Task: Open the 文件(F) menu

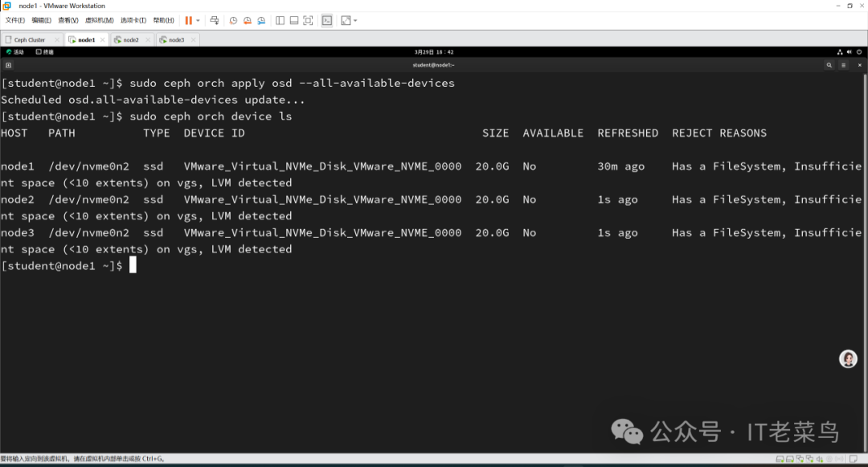Action: (15, 20)
